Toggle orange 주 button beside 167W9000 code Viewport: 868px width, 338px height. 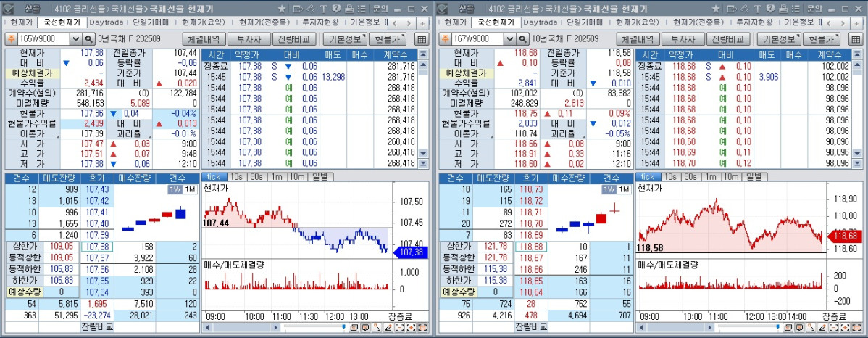click(x=445, y=39)
